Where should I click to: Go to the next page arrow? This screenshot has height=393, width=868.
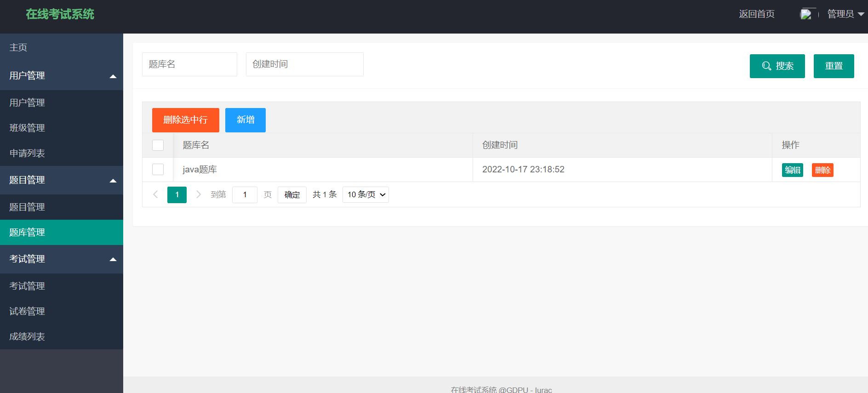pos(199,194)
